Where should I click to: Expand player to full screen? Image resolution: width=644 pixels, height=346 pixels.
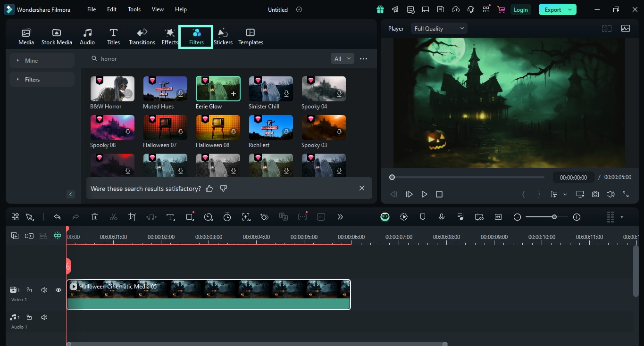click(x=626, y=194)
